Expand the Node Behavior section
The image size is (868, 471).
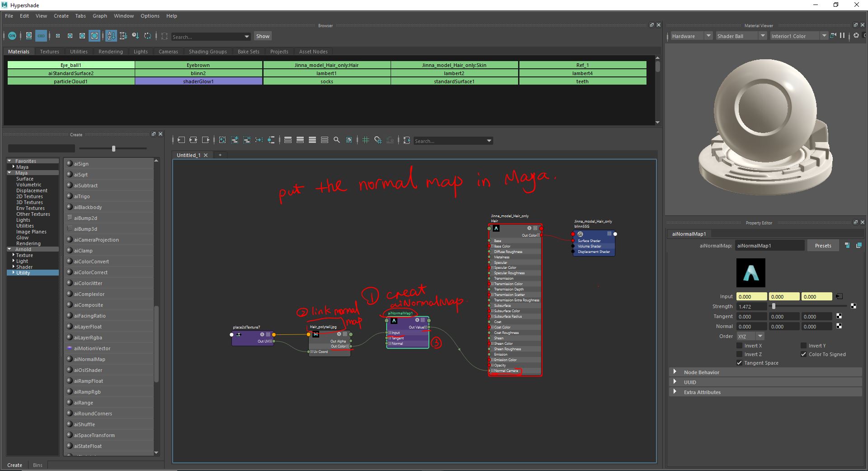(x=765, y=372)
